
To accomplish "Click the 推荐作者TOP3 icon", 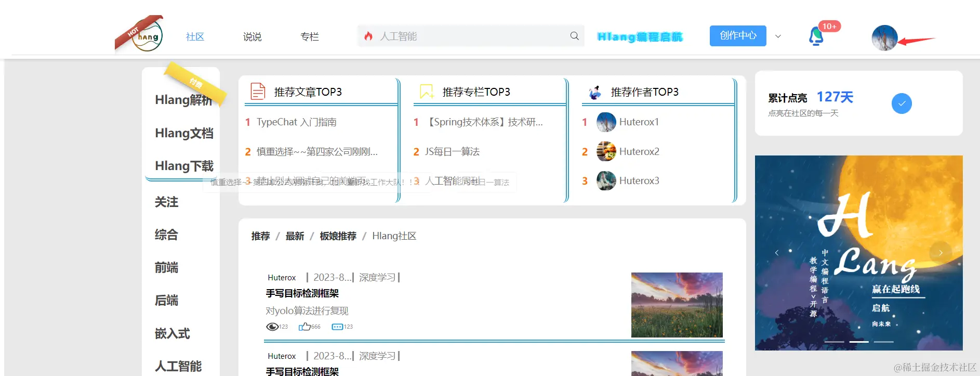I will click(595, 92).
